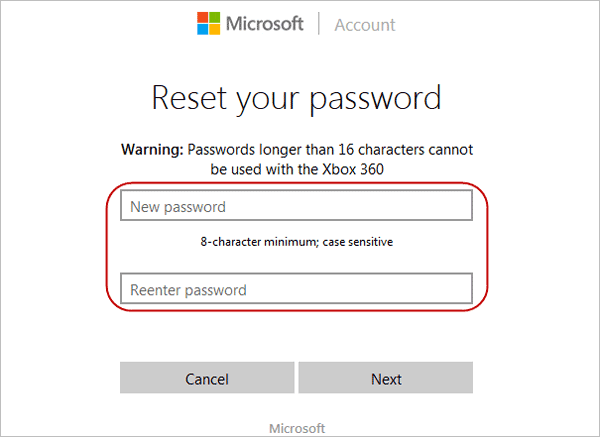Screen dimensions: 600x437
Task: Click the bold Warning label
Action: coord(152,149)
